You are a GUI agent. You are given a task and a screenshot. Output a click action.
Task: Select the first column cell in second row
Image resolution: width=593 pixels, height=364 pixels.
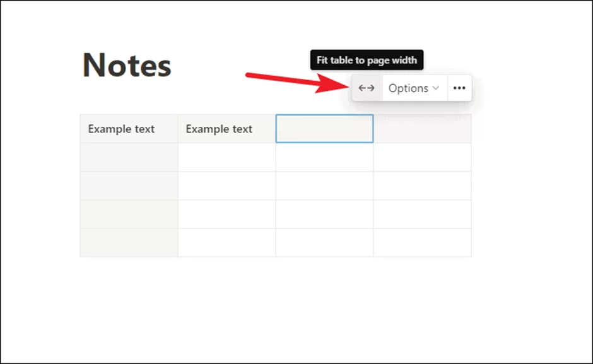click(129, 157)
